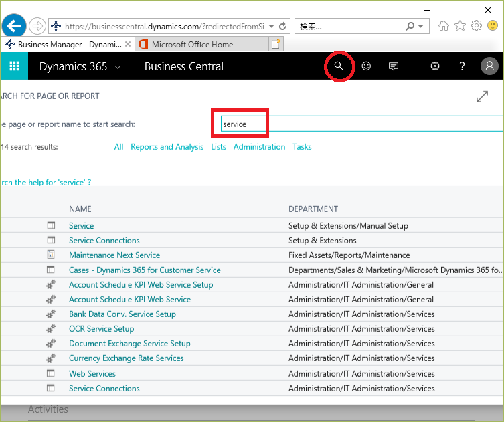
Task: Open Document Exchange Service Setup link
Action: point(130,344)
